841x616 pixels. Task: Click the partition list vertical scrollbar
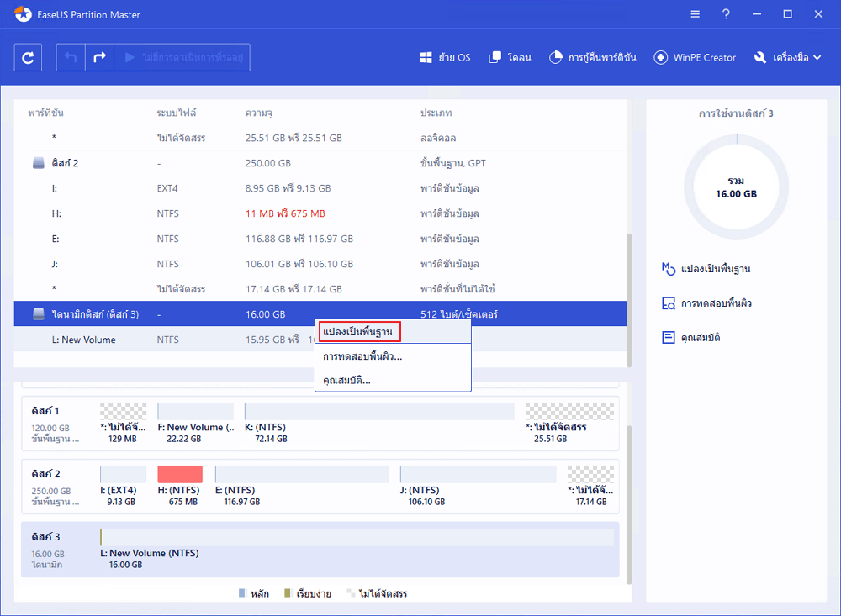coord(630,300)
